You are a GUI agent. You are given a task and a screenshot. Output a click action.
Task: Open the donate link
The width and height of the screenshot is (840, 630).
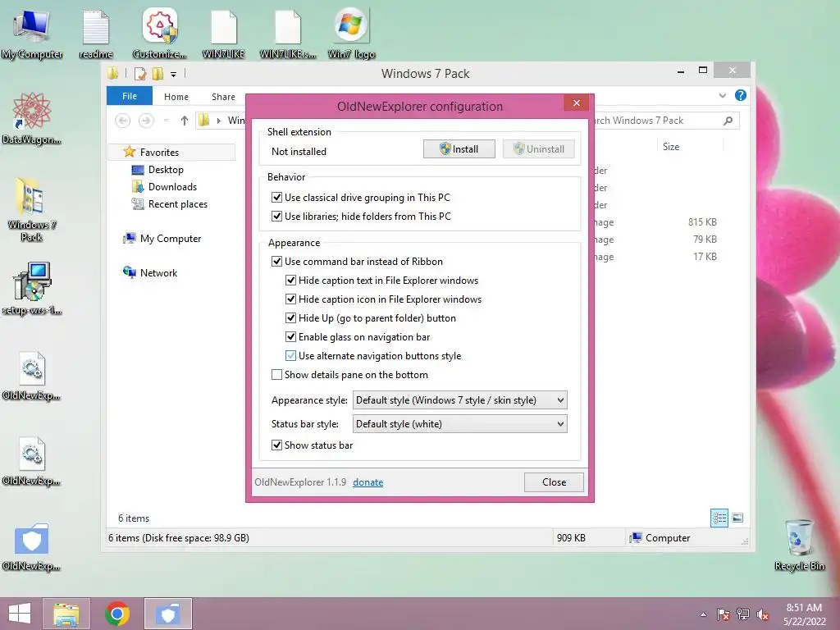click(x=368, y=482)
